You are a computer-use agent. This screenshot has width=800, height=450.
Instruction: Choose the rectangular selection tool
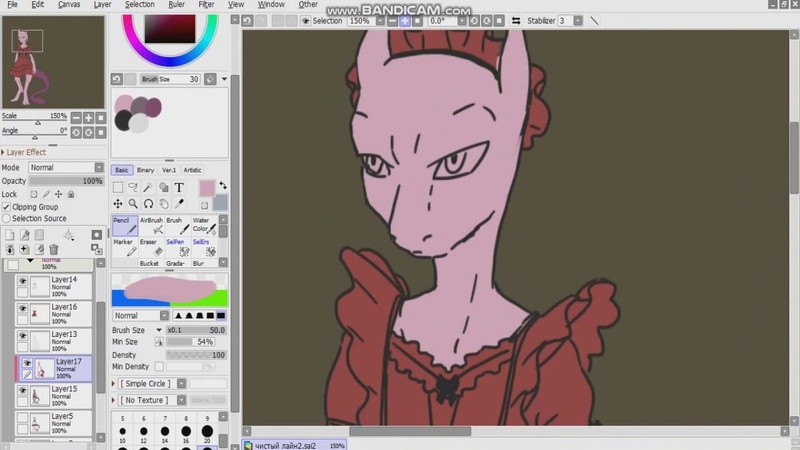pos(118,187)
